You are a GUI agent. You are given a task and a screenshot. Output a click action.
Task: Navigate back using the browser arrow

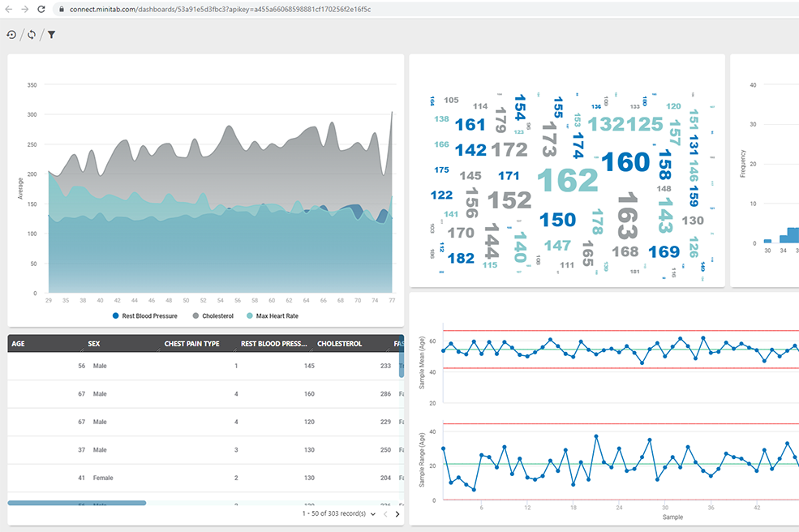click(x=10, y=11)
